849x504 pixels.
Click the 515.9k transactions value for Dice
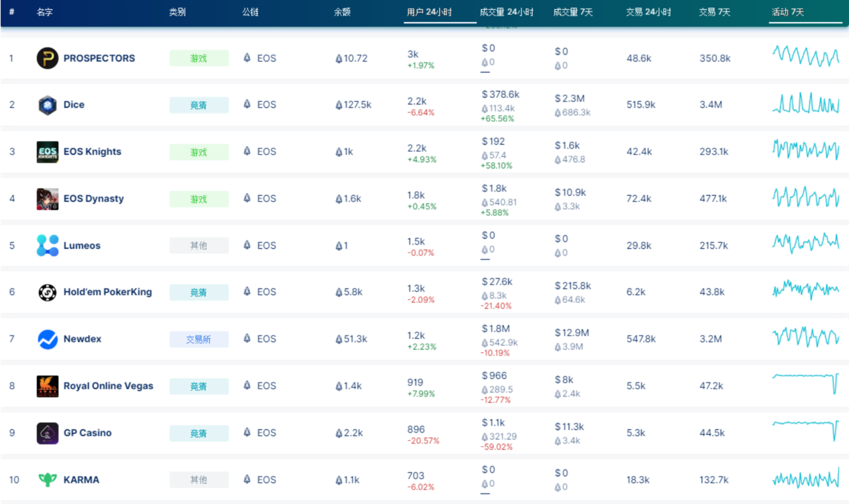point(641,105)
